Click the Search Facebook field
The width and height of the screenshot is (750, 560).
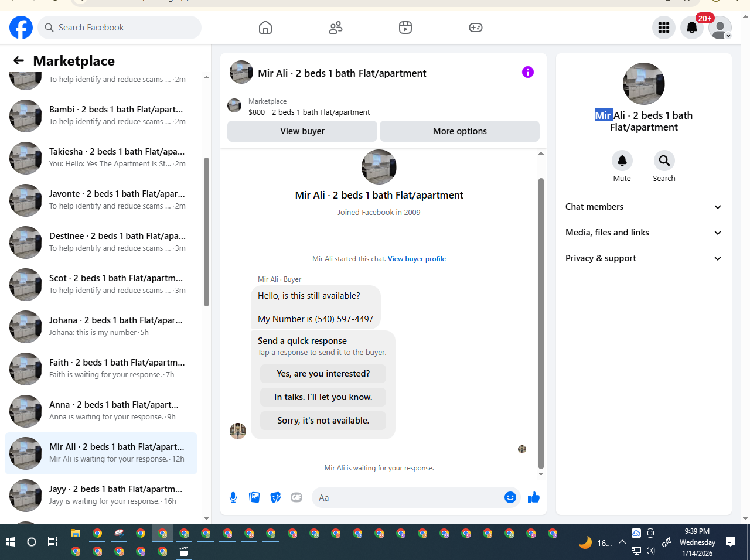tap(120, 28)
